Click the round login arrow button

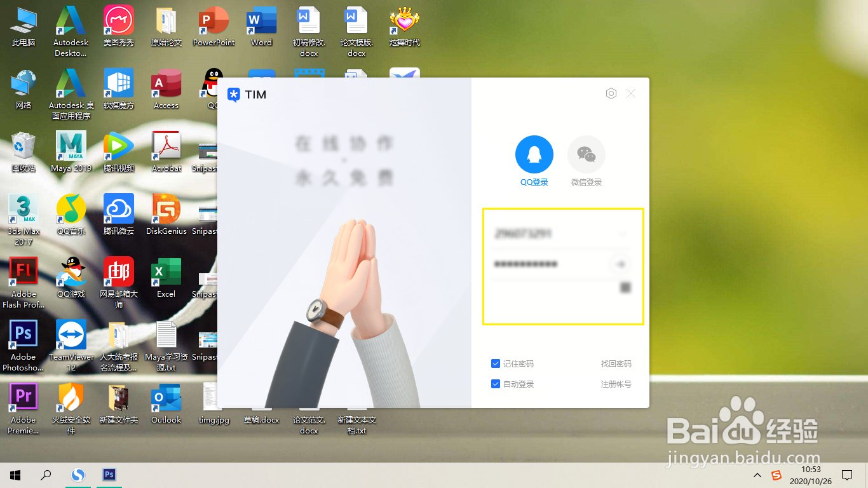coord(621,264)
